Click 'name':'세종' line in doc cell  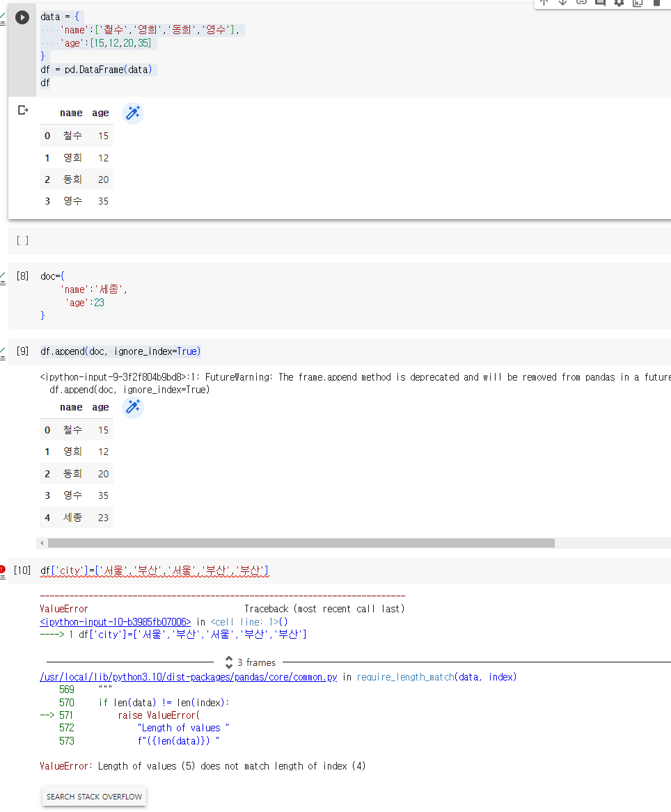[x=94, y=289]
